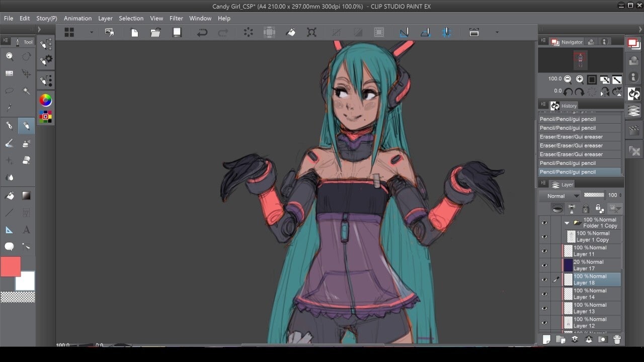
Task: Click the Undo arrow in command bar
Action: pyautogui.click(x=202, y=32)
